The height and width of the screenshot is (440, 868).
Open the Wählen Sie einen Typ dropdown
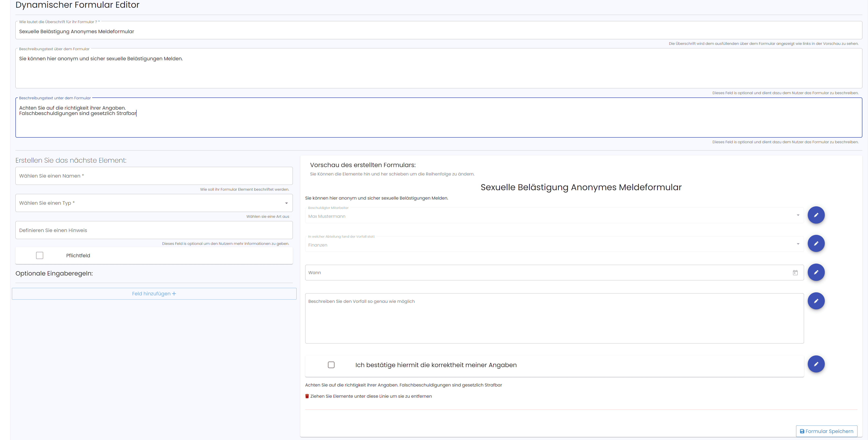click(154, 203)
